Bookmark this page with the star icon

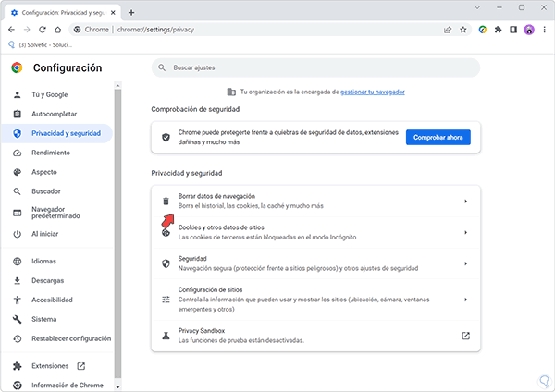tap(463, 29)
